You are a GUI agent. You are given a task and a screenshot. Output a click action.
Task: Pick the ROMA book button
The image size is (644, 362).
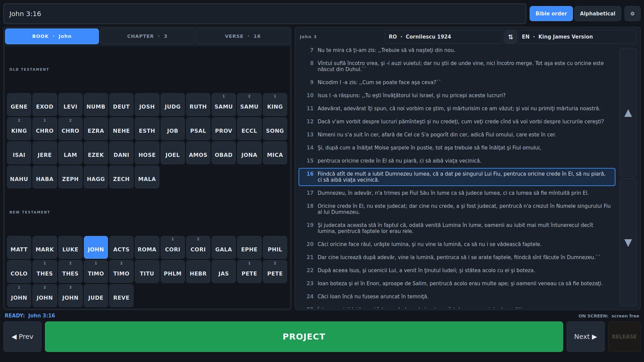(147, 247)
